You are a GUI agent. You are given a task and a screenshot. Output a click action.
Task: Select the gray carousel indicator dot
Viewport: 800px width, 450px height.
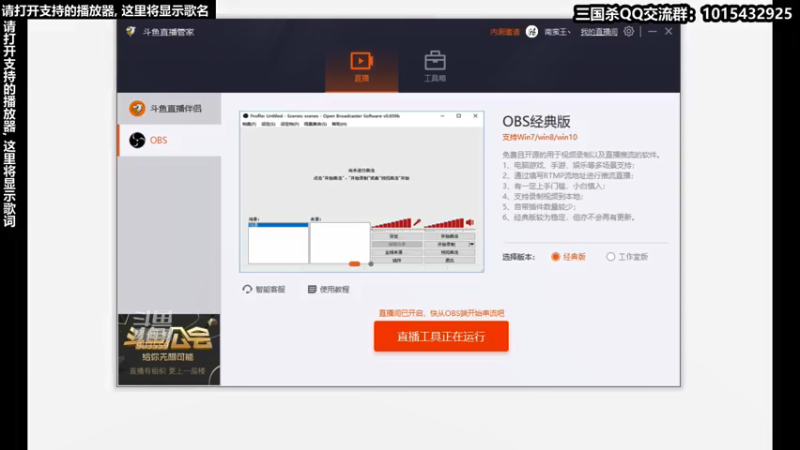371,264
